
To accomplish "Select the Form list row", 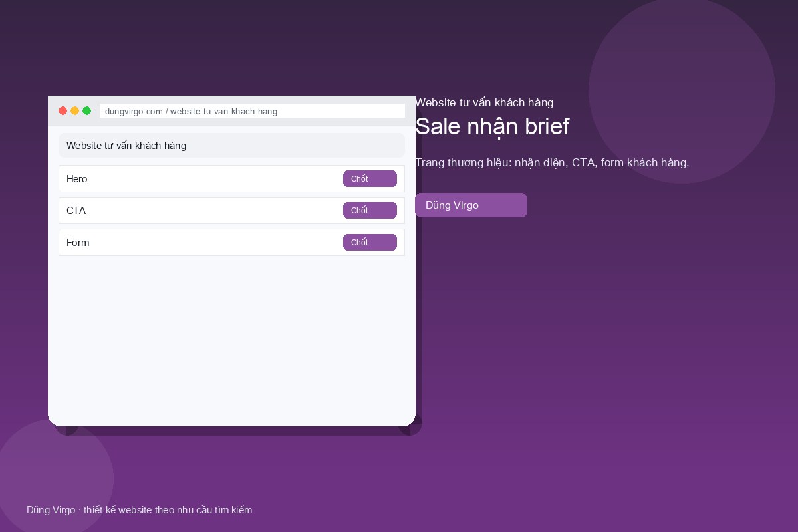I will pos(231,243).
